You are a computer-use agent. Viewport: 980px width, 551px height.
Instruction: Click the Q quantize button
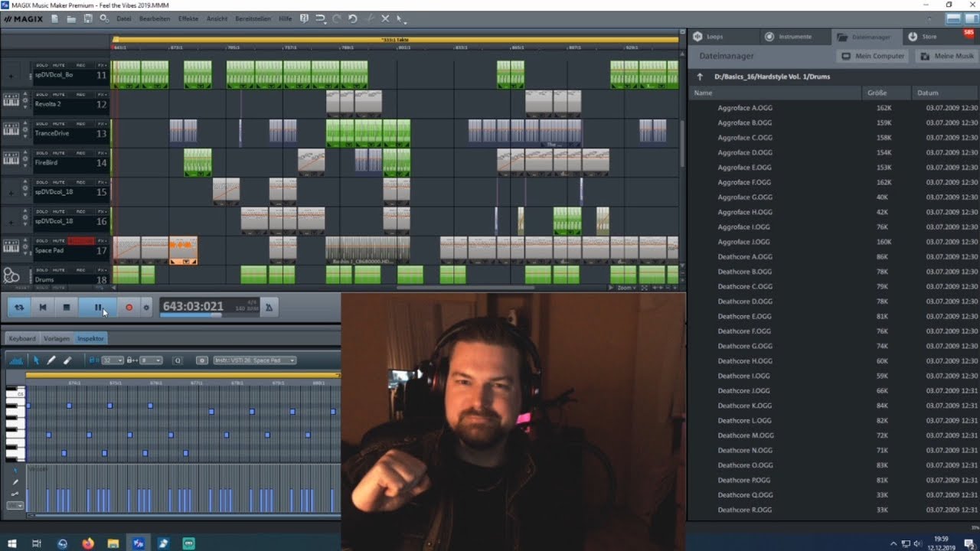[x=178, y=360]
